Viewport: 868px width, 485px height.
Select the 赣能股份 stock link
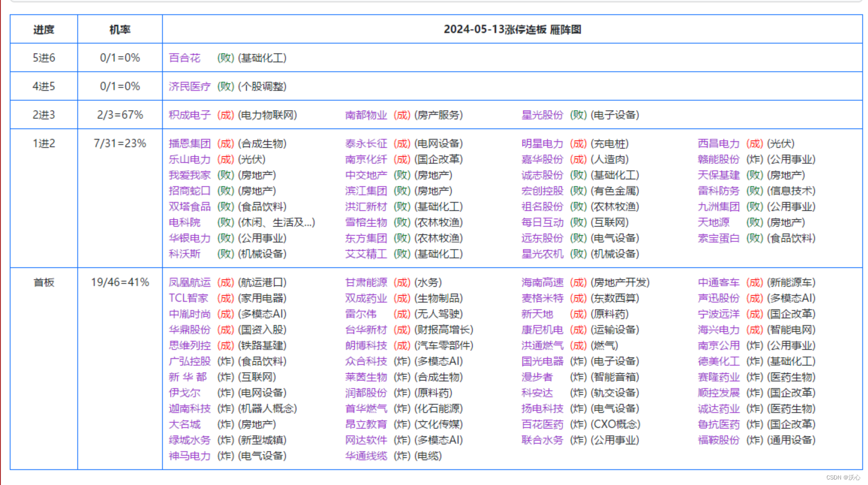click(719, 159)
